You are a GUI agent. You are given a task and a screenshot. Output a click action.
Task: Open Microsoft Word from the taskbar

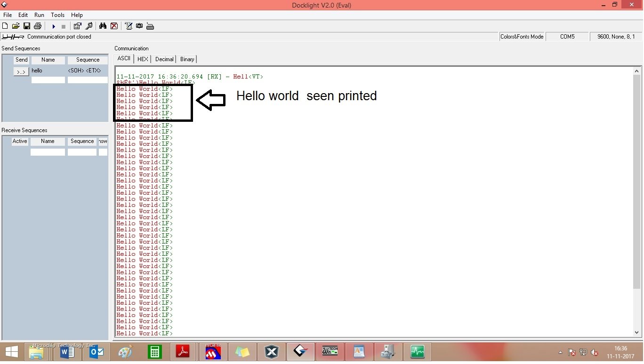pyautogui.click(x=67, y=352)
